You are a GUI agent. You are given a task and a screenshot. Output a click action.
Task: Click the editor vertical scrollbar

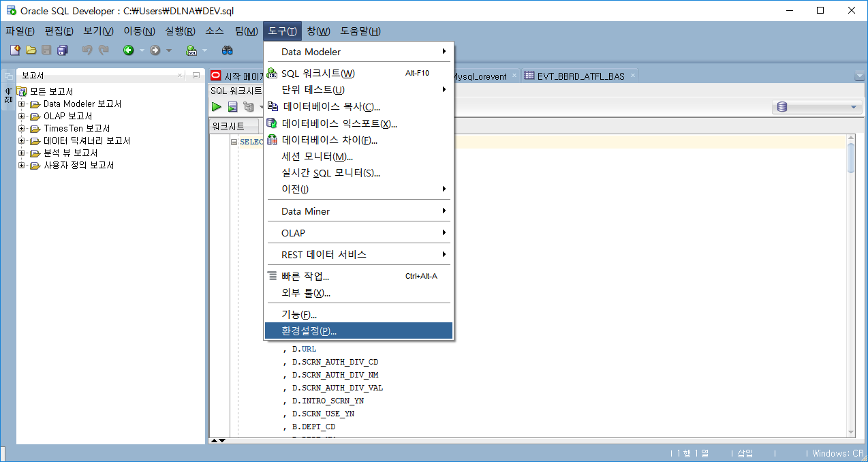[x=851, y=285]
